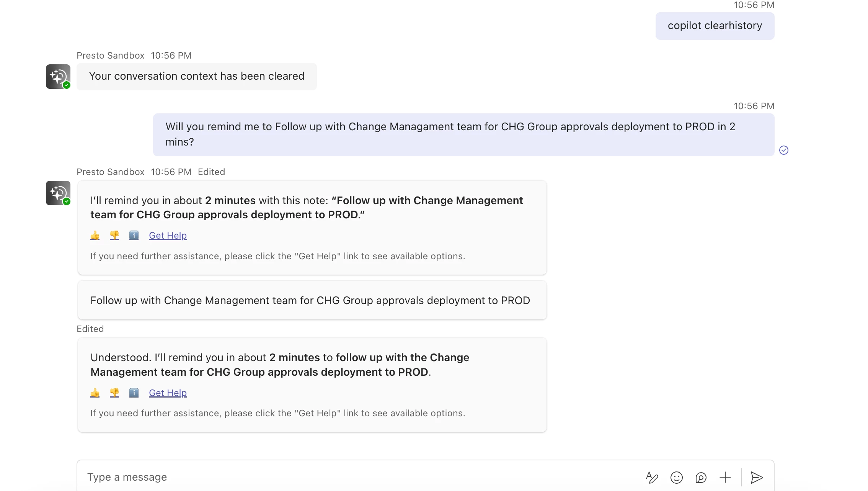Open the text formatting options icon
This screenshot has height=491, width=868.
[x=652, y=478]
